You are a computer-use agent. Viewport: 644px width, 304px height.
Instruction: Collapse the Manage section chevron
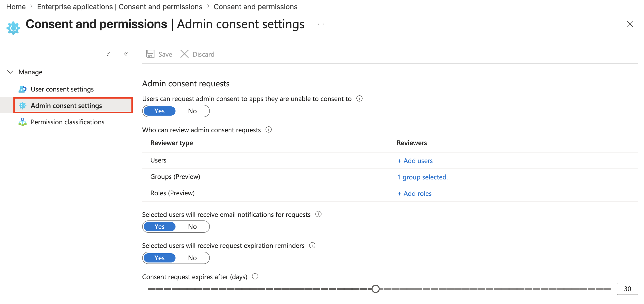tap(10, 72)
